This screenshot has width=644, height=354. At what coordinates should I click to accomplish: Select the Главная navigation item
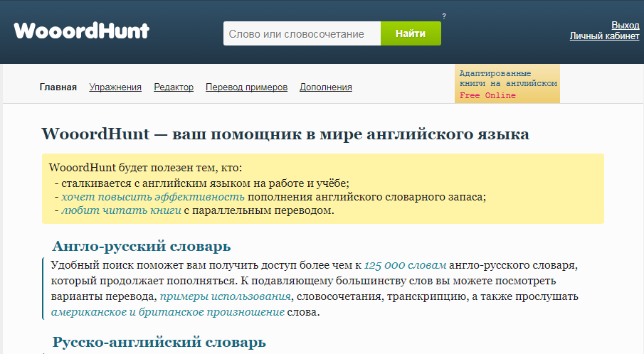[58, 87]
